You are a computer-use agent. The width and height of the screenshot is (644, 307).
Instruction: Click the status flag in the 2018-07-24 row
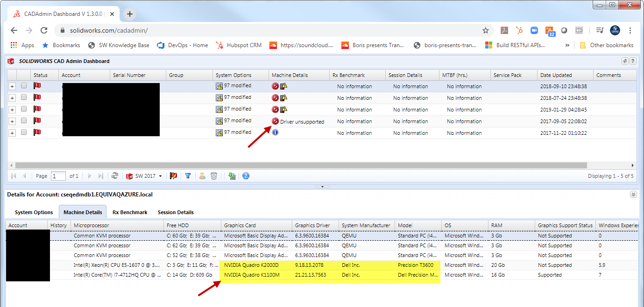[x=37, y=98]
